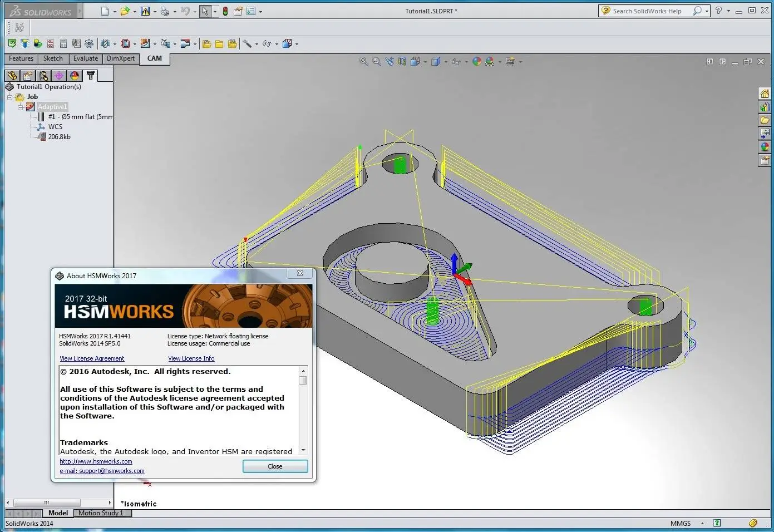This screenshot has height=532, width=774.
Task: Select the ConfigurationManager panel tab
Action: pos(43,76)
